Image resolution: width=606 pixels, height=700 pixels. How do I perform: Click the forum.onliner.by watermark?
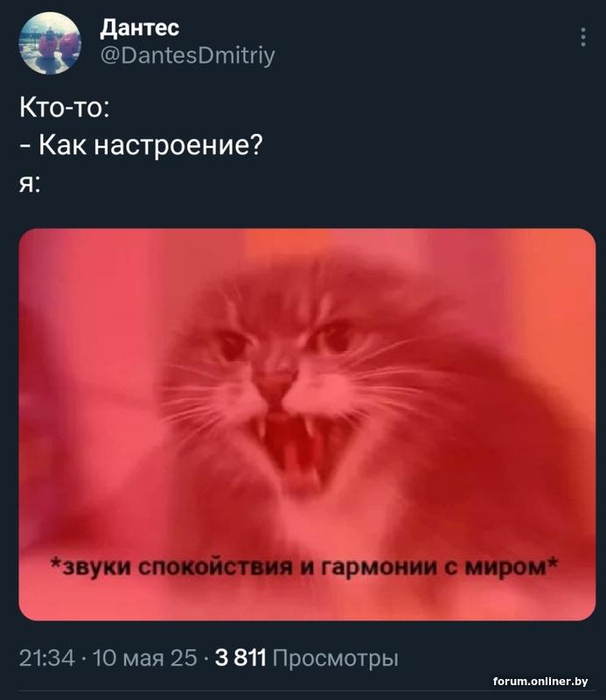pos(540,682)
